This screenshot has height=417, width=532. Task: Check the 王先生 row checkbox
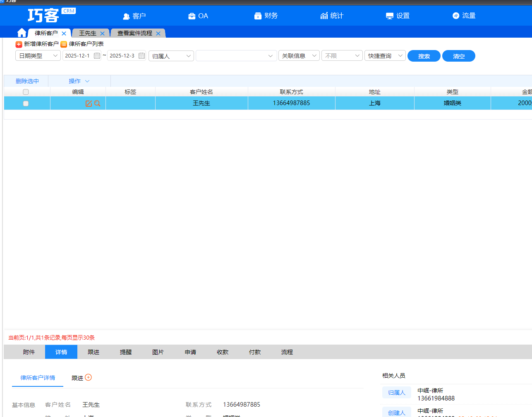26,103
